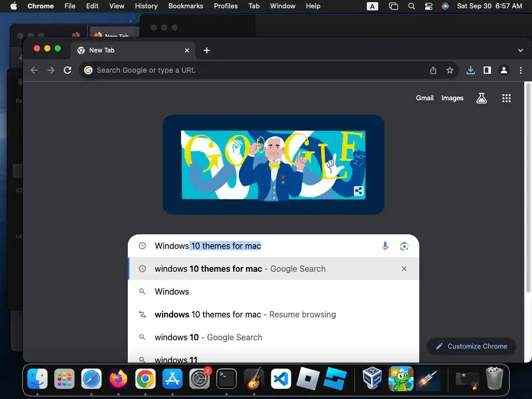Open the Chrome downloads icon
Screen dimensions: 532x399
coord(471,70)
